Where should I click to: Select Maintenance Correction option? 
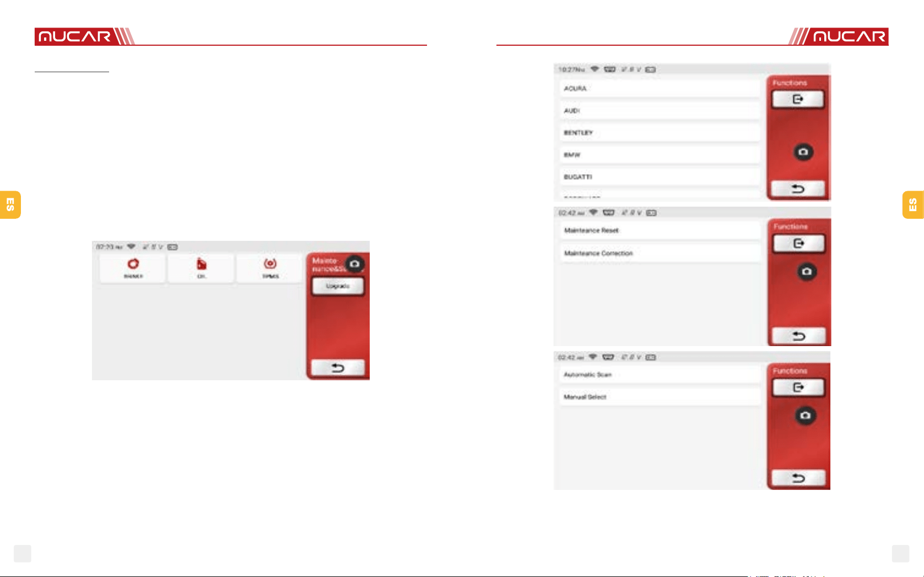pyautogui.click(x=660, y=254)
